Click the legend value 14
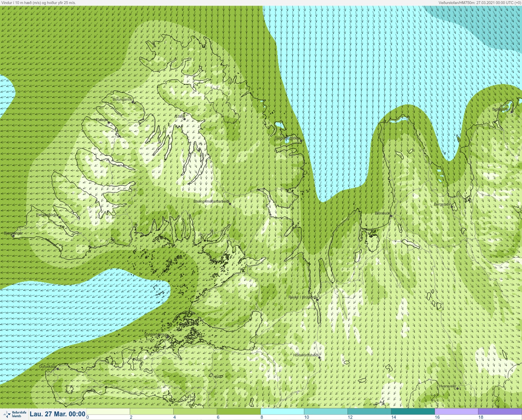The height and width of the screenshot is (420, 522). pos(394,417)
